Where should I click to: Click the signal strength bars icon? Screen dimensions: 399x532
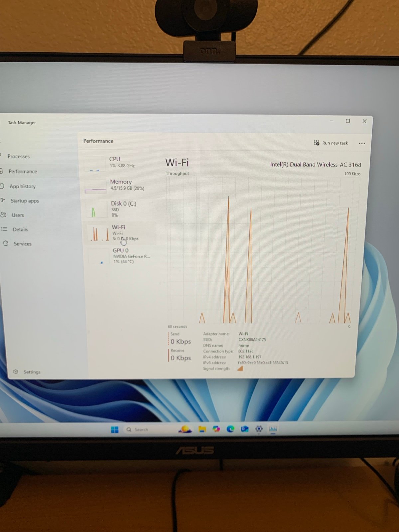point(240,368)
